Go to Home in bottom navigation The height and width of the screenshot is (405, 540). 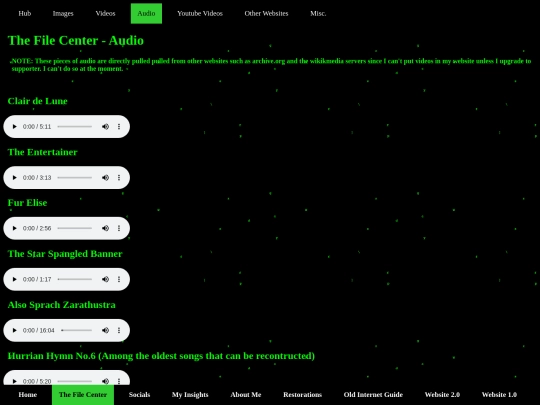[28, 395]
